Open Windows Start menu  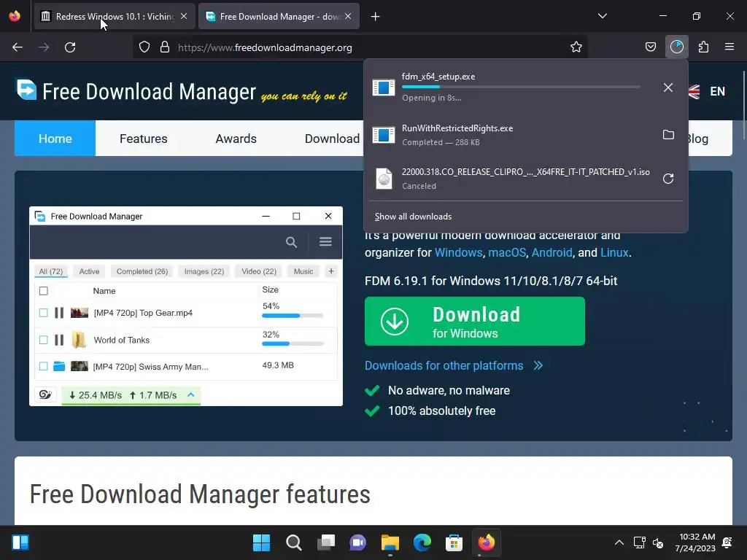coord(261,542)
